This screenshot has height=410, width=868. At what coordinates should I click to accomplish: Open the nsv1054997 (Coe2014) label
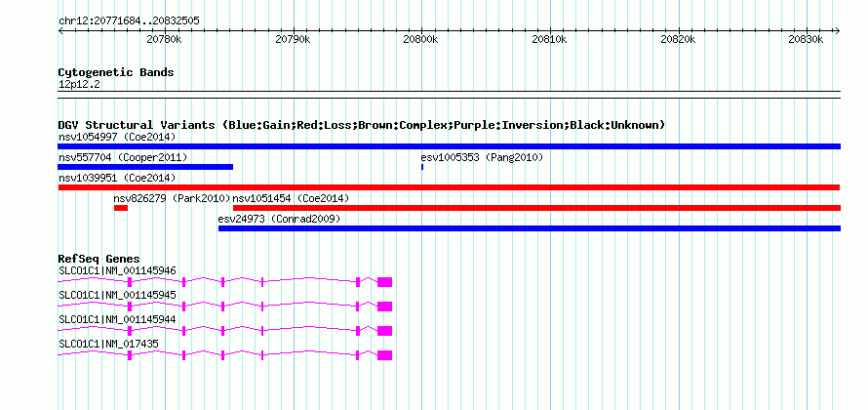point(117,137)
